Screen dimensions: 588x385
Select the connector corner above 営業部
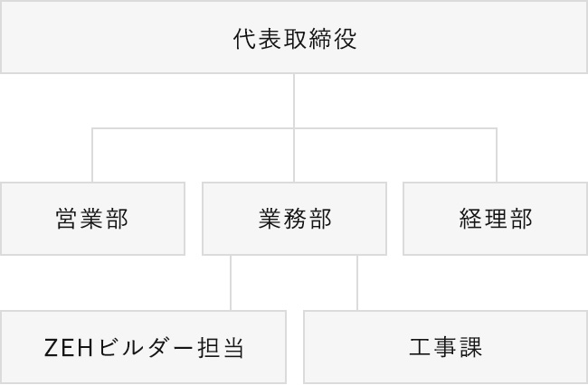tap(92, 128)
